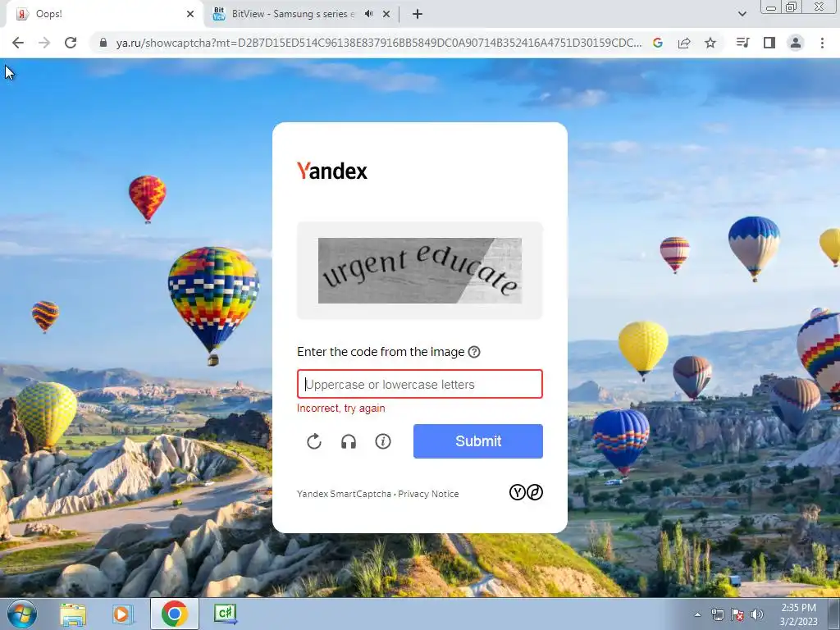Toggle the Chrome side panel
The image size is (840, 630).
769,43
